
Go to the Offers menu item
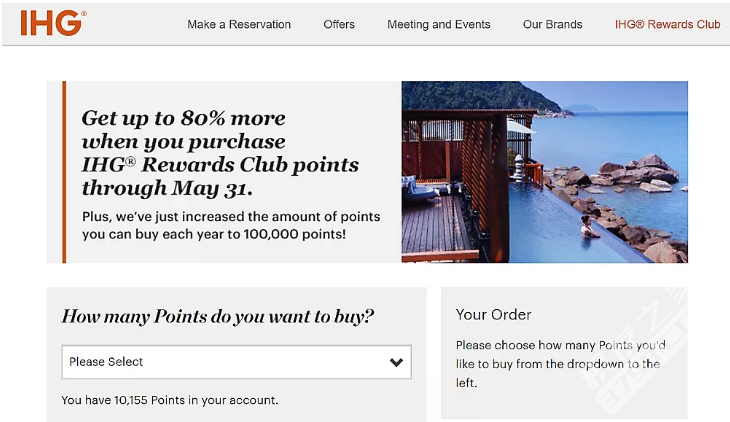(339, 24)
